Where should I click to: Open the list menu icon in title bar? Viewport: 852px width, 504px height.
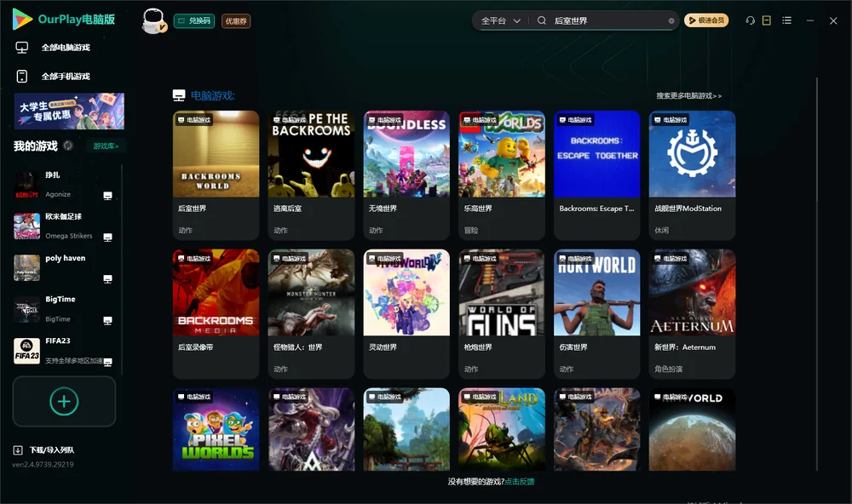786,20
